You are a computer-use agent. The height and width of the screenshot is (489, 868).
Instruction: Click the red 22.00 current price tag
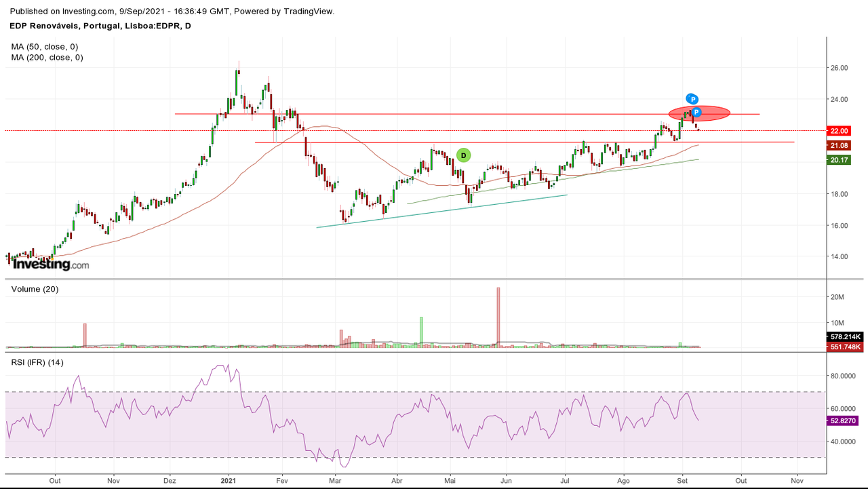(x=839, y=131)
